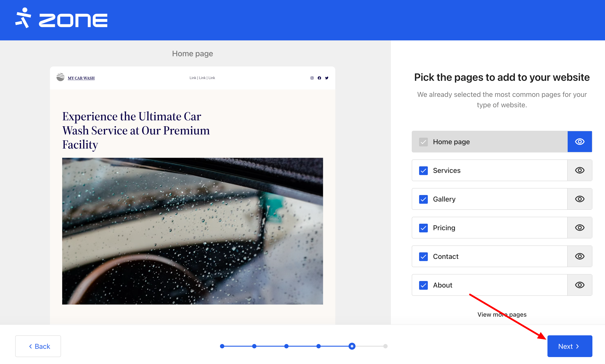The image size is (605, 364).
Task: Go to Next step
Action: 569,346
